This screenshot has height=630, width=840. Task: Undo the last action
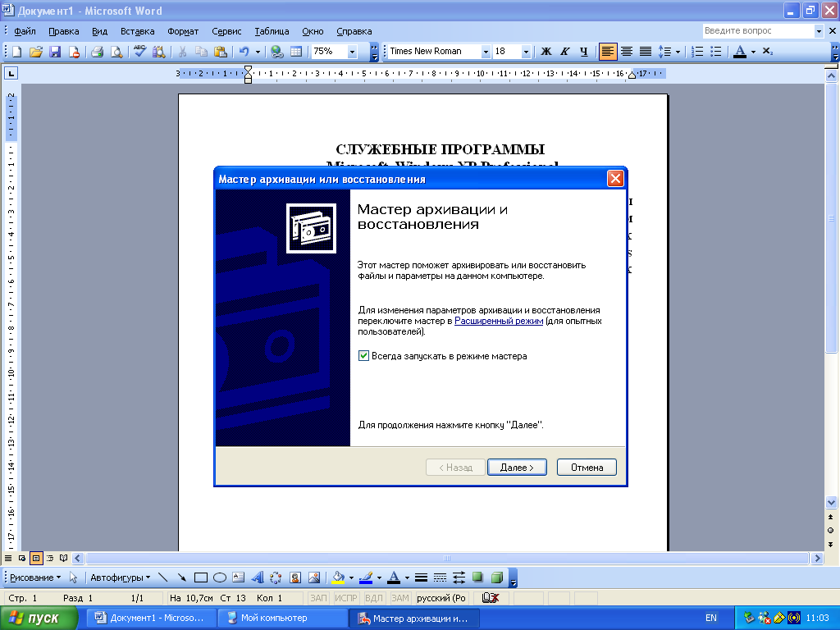click(x=244, y=52)
